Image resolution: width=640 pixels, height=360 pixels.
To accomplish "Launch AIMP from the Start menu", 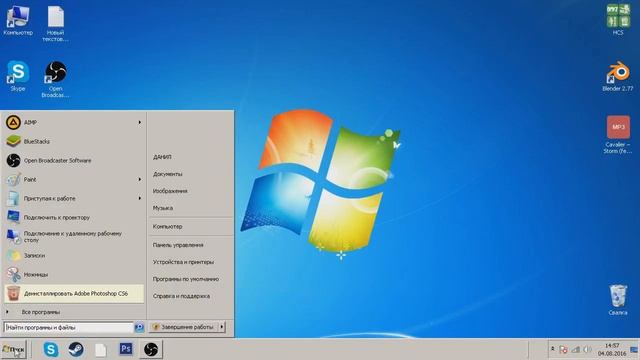I will tap(74, 122).
